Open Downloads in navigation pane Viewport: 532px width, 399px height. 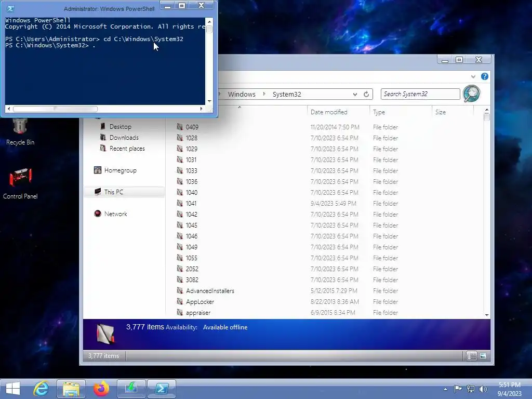tap(124, 137)
